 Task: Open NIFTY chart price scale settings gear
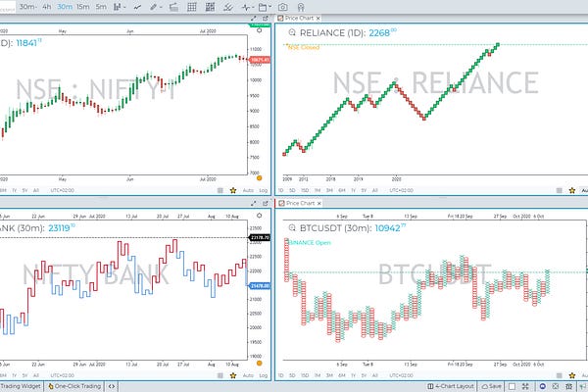click(259, 30)
